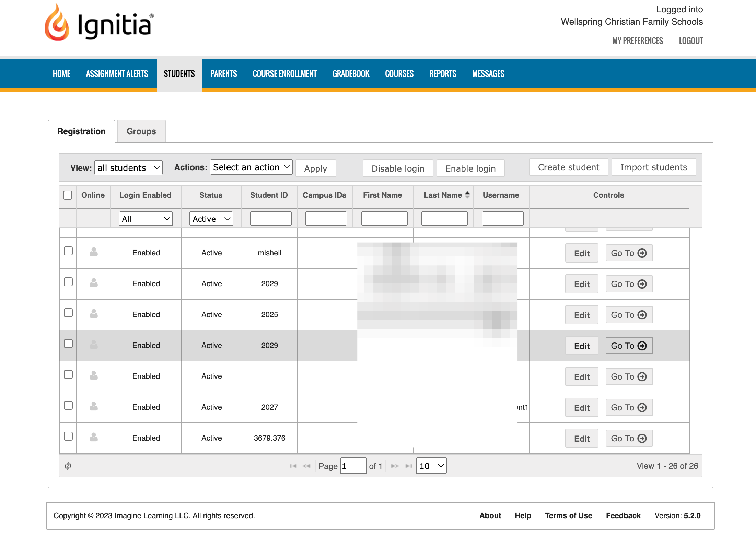
Task: Click online status icon for 2027 row
Action: (x=94, y=406)
